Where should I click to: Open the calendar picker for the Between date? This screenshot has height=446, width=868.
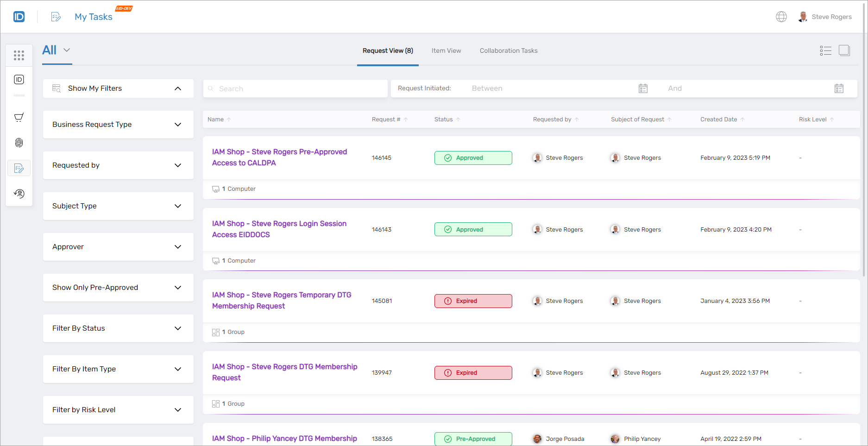643,88
